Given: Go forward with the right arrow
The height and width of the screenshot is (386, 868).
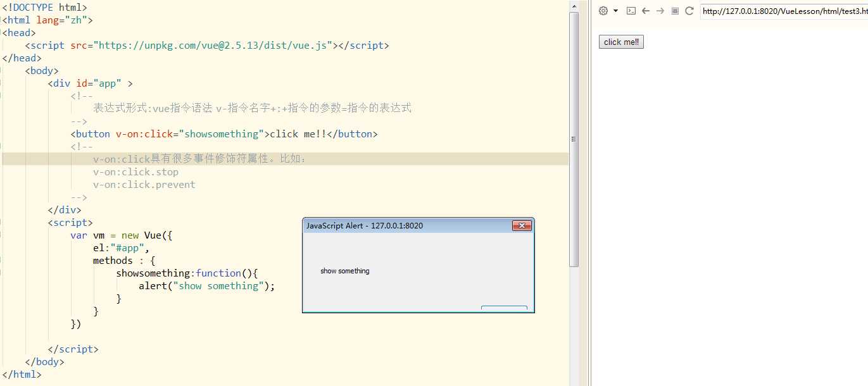Looking at the screenshot, I should tap(660, 11).
